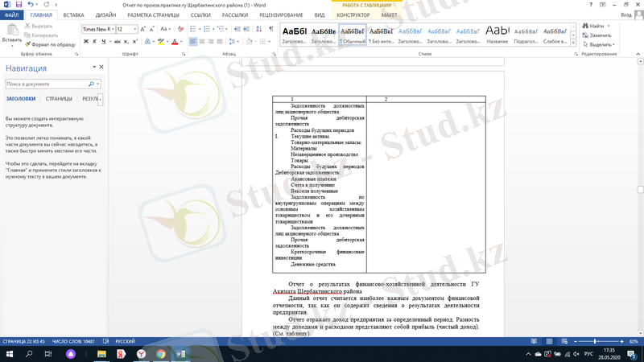Select Print Layout view in status bar
The height and width of the screenshot is (362, 644).
click(x=549, y=341)
